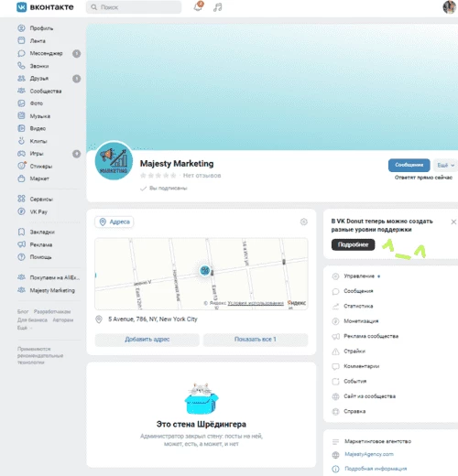
Task: Open the music note icon in header
Action: point(218,7)
